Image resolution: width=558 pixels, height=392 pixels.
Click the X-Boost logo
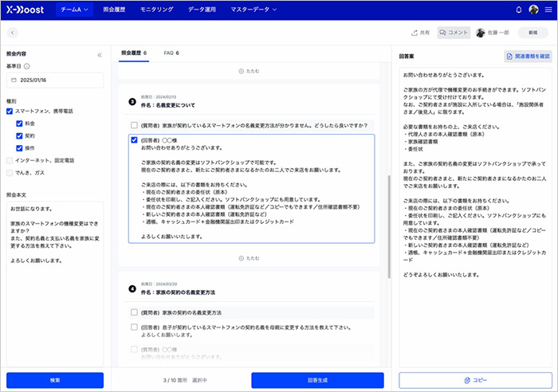[26, 10]
